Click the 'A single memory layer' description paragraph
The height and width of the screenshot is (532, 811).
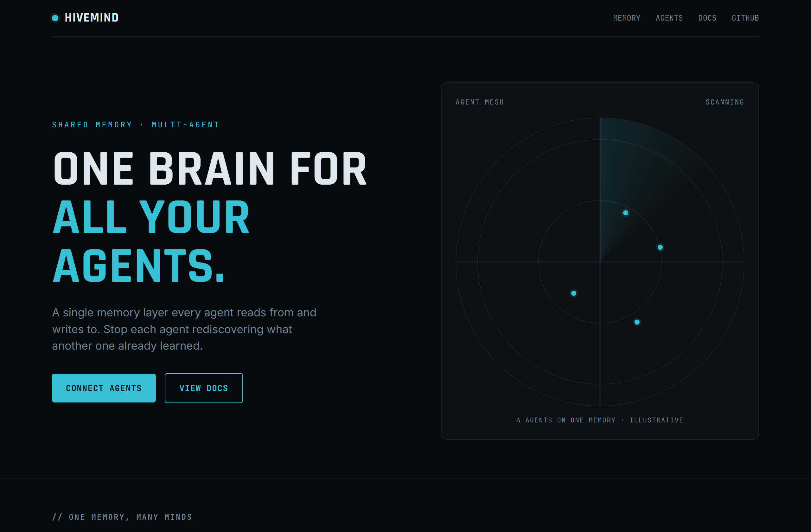(184, 329)
